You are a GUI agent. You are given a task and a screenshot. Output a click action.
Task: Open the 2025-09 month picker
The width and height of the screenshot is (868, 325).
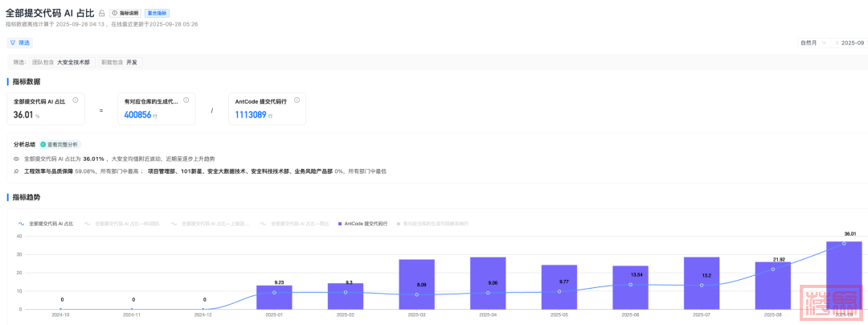pos(854,43)
